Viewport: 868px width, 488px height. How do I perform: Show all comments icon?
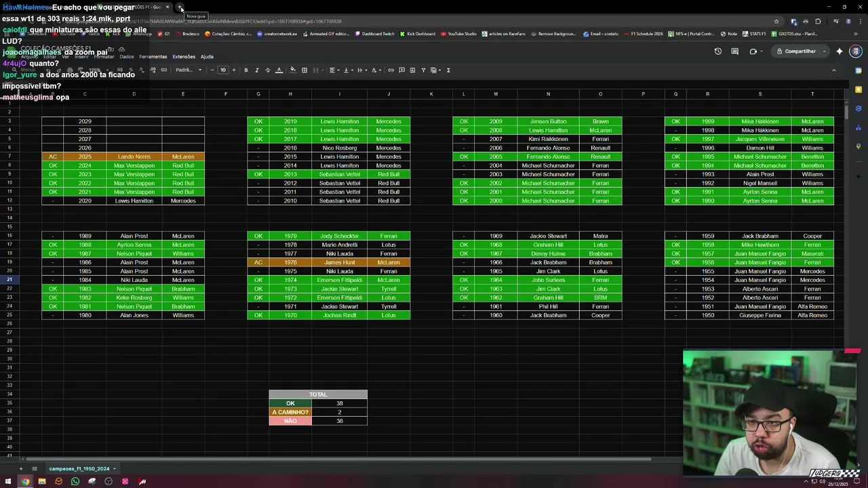tap(734, 52)
